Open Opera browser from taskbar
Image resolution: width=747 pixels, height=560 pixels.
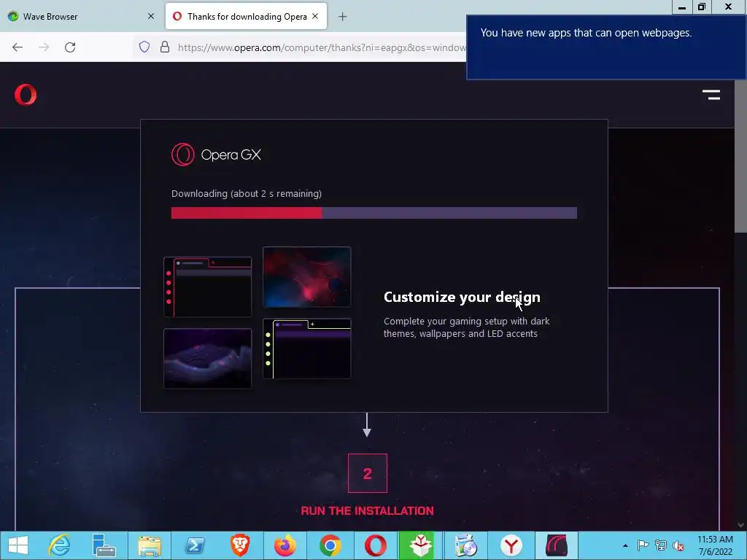coord(376,545)
